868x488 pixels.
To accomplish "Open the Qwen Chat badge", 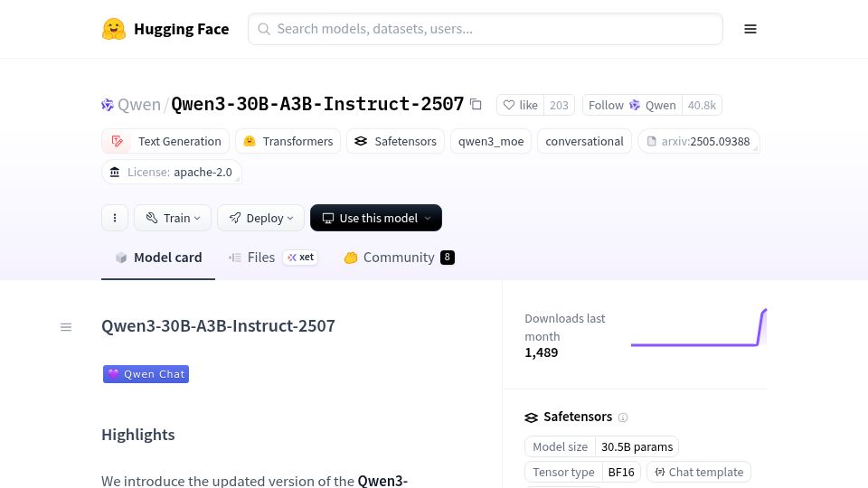I will click(146, 374).
